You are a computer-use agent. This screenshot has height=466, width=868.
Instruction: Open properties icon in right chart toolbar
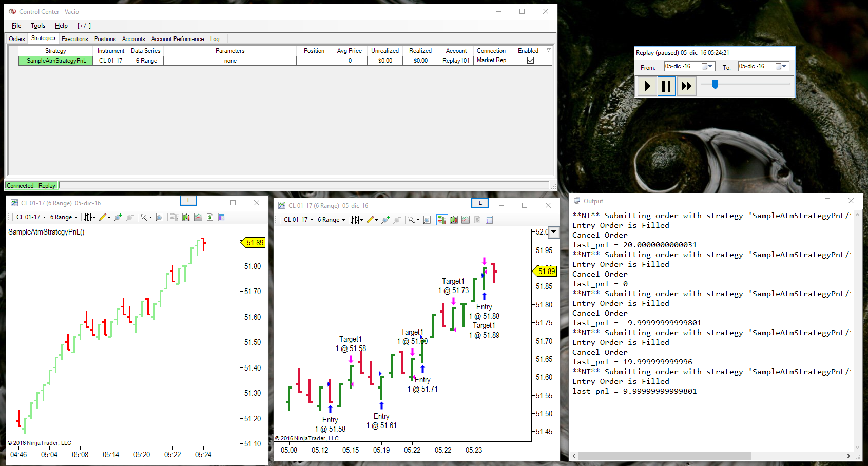489,220
